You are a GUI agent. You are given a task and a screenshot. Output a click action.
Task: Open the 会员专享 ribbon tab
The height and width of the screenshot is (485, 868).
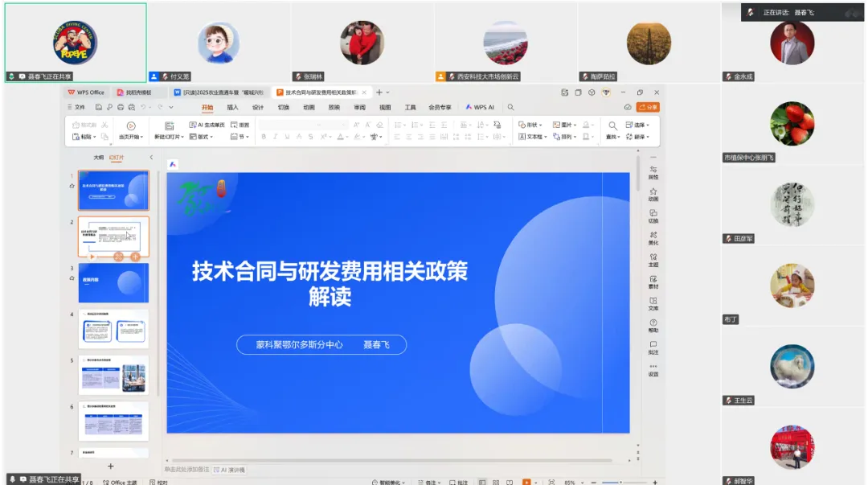(x=440, y=107)
